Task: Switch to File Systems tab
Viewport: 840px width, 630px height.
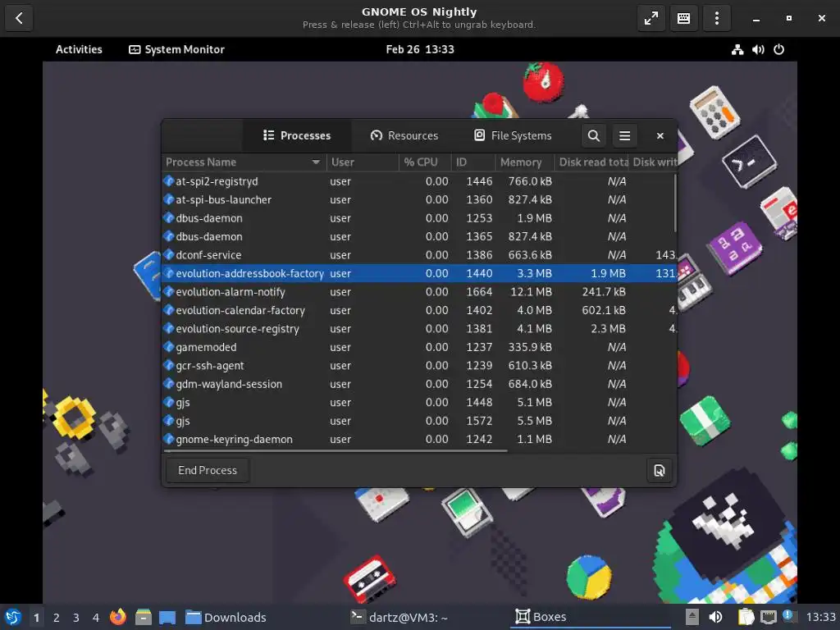Action: (x=514, y=135)
